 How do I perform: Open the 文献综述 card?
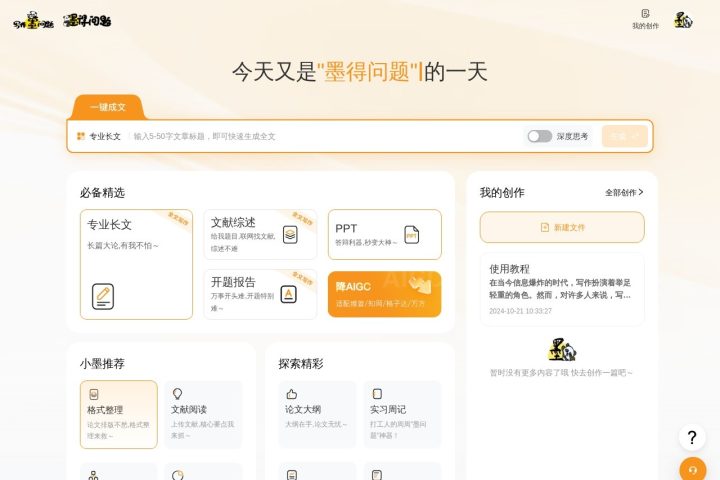(x=260, y=235)
